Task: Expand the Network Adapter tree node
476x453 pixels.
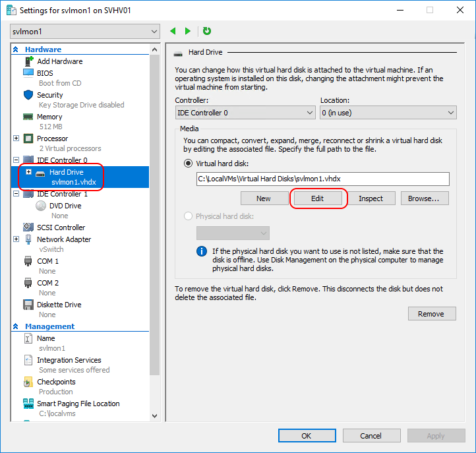Action: pos(16,239)
